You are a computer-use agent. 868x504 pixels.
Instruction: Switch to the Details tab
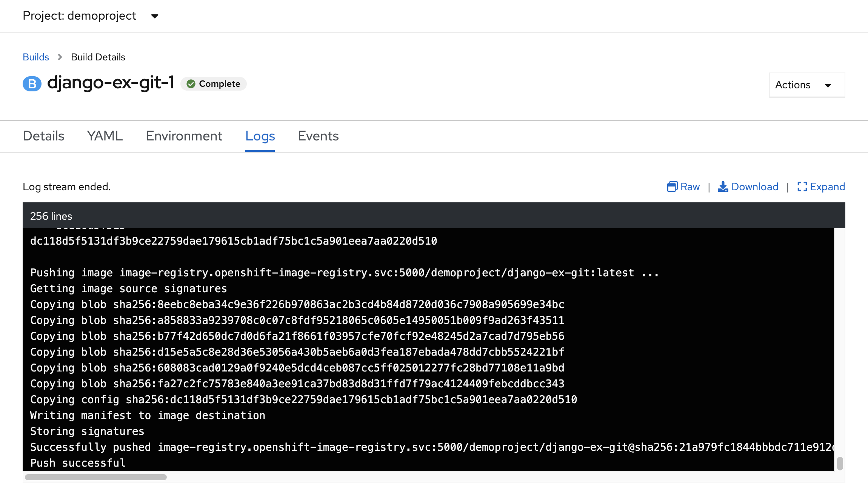(43, 136)
